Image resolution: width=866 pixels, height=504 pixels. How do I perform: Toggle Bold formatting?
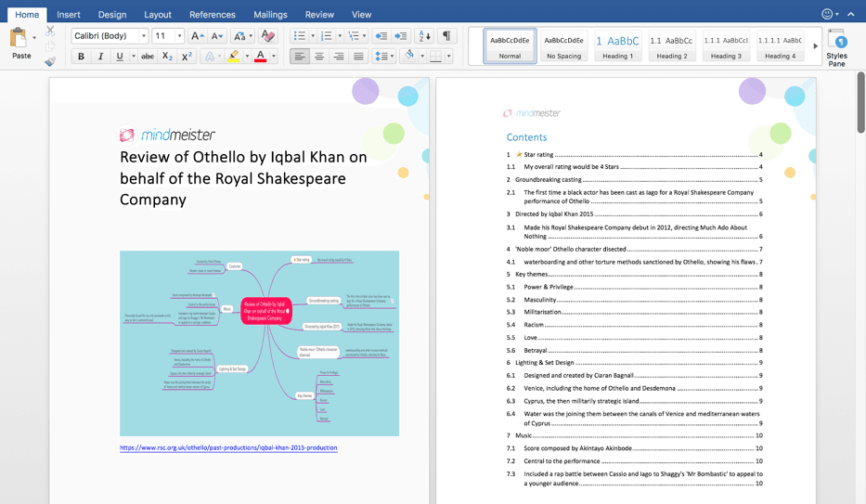tap(81, 57)
